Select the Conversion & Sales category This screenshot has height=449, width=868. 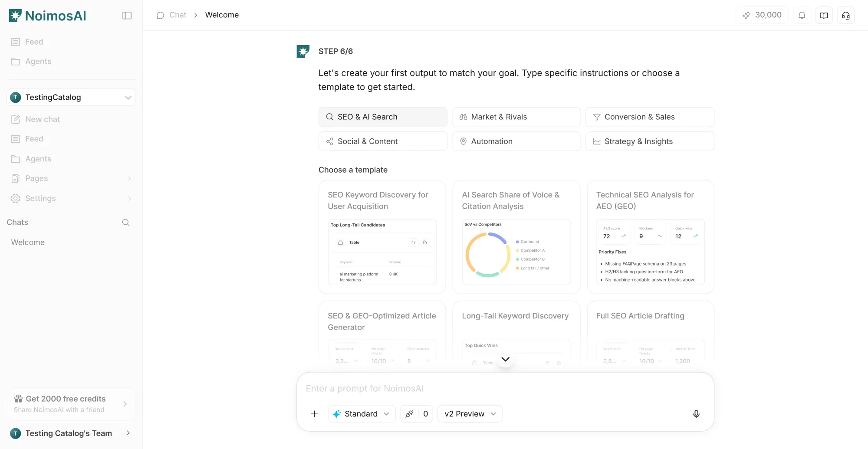pos(650,117)
